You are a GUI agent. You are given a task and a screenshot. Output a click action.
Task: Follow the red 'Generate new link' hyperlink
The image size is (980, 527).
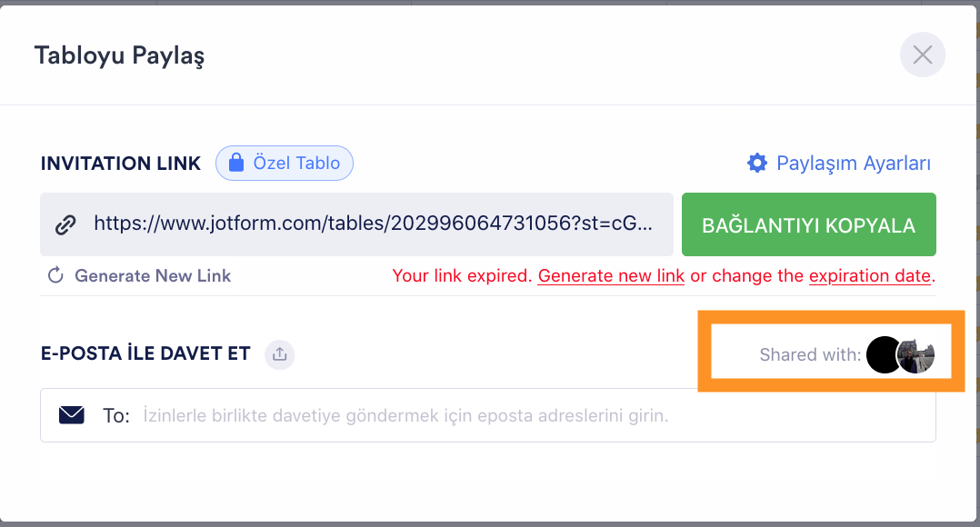click(611, 275)
